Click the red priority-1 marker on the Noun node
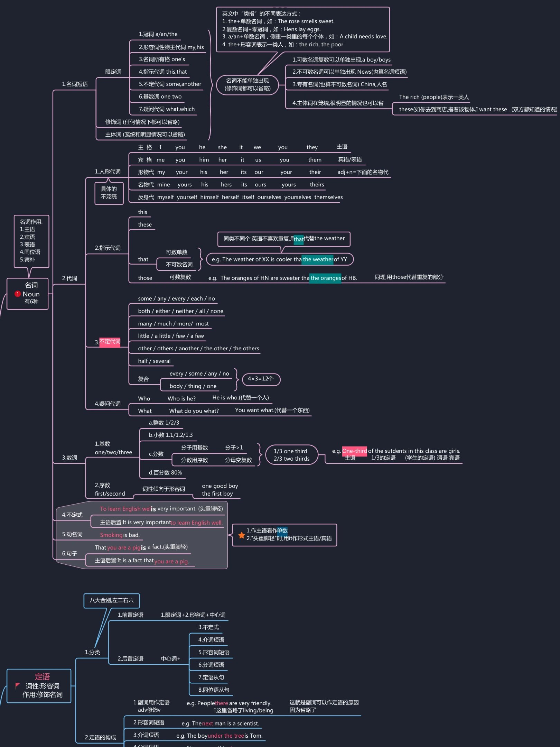Screen dimensions: 560x747 pyautogui.click(x=18, y=294)
